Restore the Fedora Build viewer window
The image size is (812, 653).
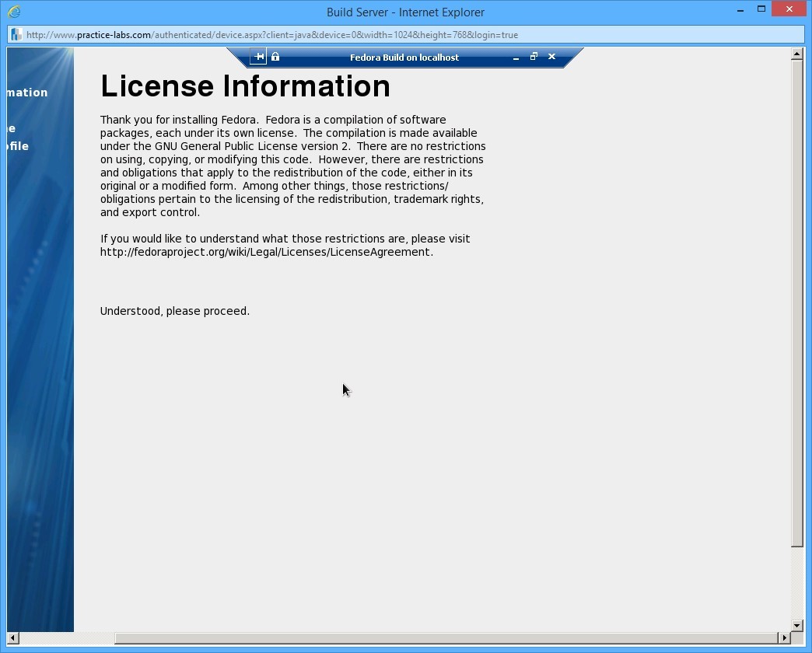pos(534,57)
